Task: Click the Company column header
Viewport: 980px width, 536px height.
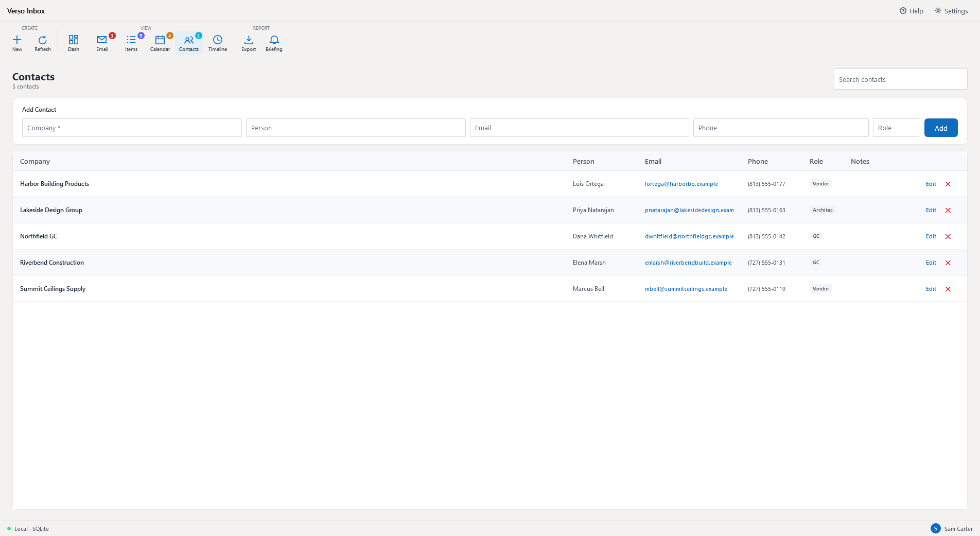Action: pyautogui.click(x=35, y=161)
